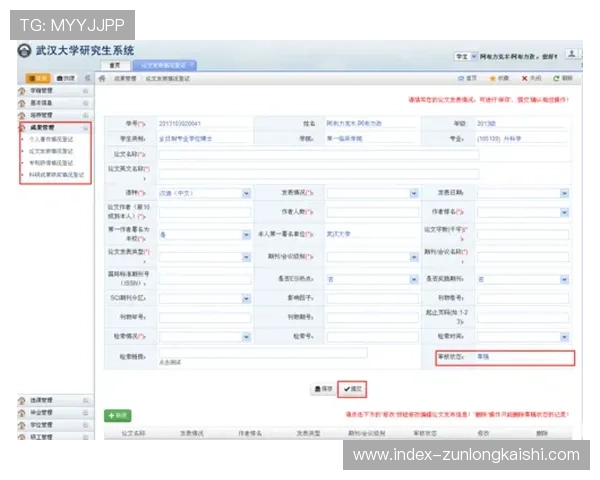Expand 选课管理 using its toggle icon
This screenshot has height=480, width=600.
click(x=85, y=400)
